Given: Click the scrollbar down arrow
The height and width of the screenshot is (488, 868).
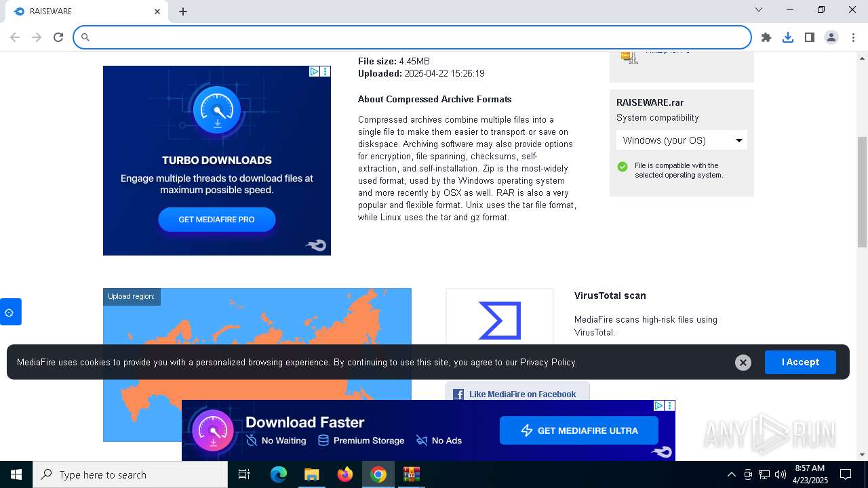Looking at the screenshot, I should [x=862, y=455].
